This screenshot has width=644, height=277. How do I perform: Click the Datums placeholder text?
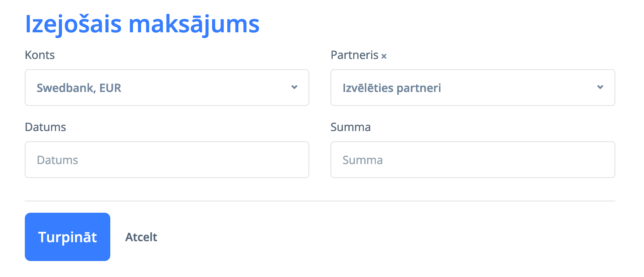[x=57, y=160]
